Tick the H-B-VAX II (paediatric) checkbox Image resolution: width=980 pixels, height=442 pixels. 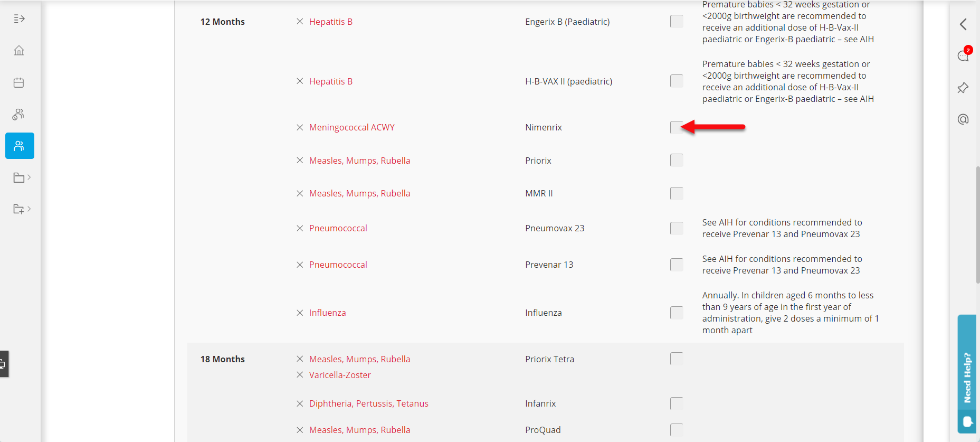click(x=677, y=81)
